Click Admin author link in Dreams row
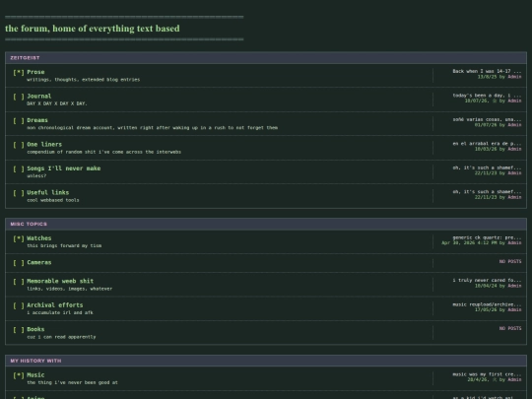Viewport: 532px width, 399px height. point(514,125)
